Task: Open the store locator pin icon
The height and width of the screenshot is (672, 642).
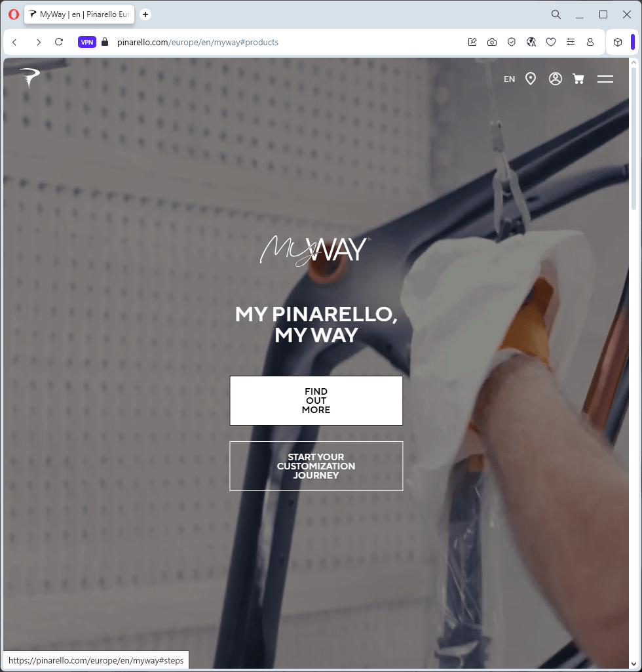Action: click(531, 79)
